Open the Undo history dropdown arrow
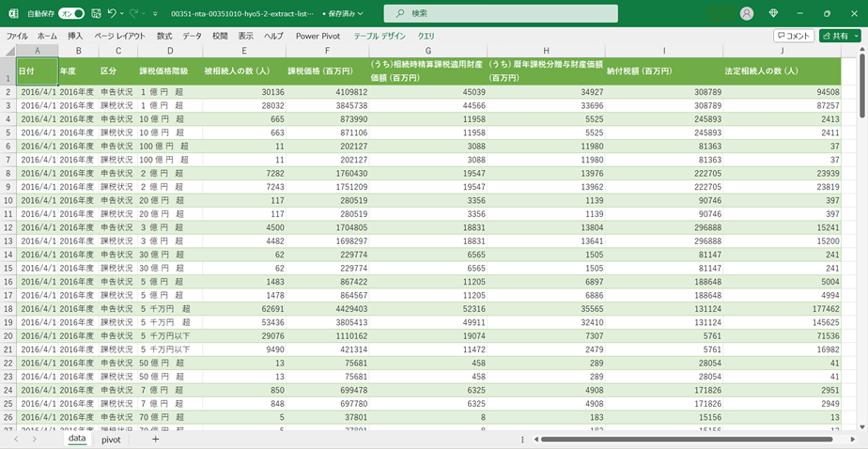 point(123,13)
